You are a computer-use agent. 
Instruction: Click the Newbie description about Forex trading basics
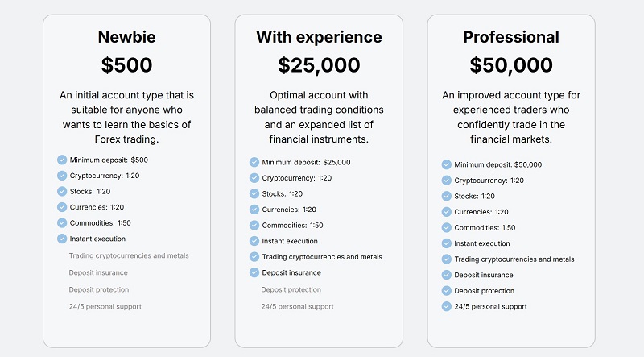pyautogui.click(x=127, y=117)
